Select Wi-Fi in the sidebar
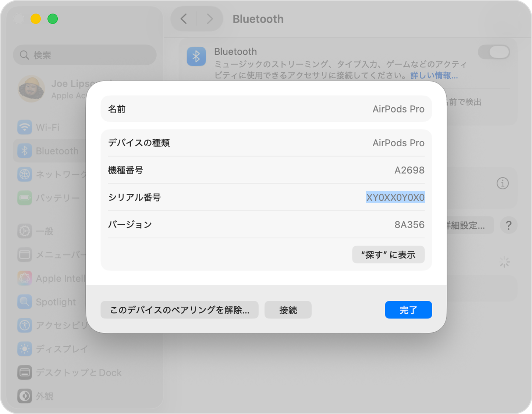Screen dimensions: 532x414 point(47,127)
